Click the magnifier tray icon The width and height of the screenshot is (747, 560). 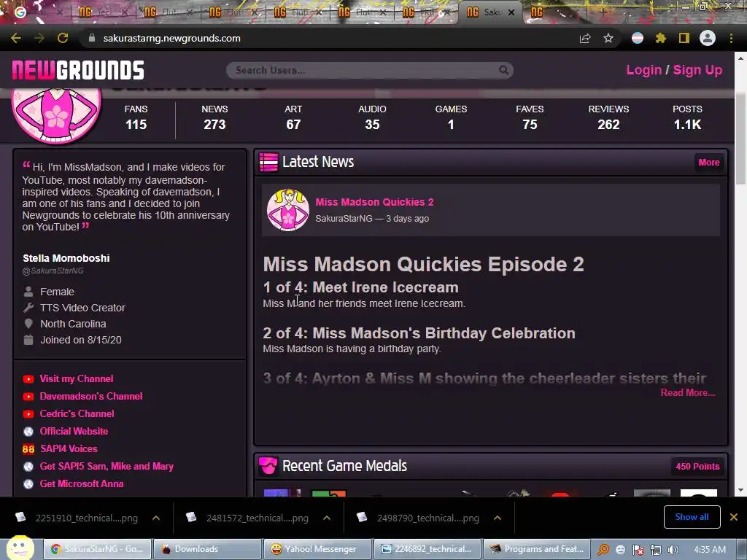click(603, 550)
